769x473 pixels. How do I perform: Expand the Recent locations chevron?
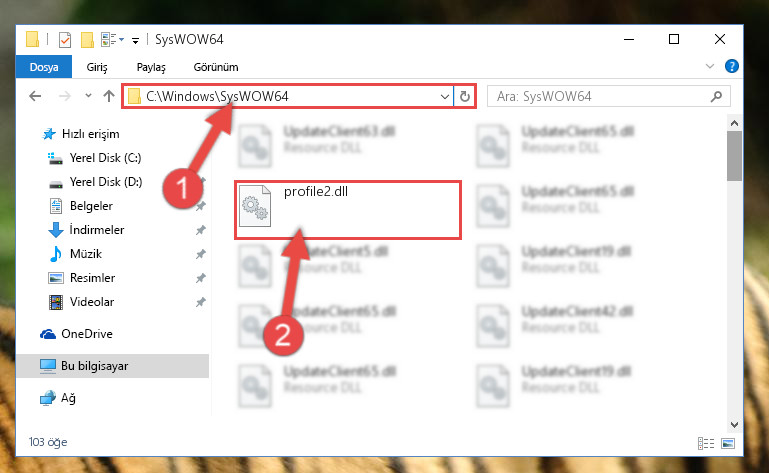pos(88,96)
